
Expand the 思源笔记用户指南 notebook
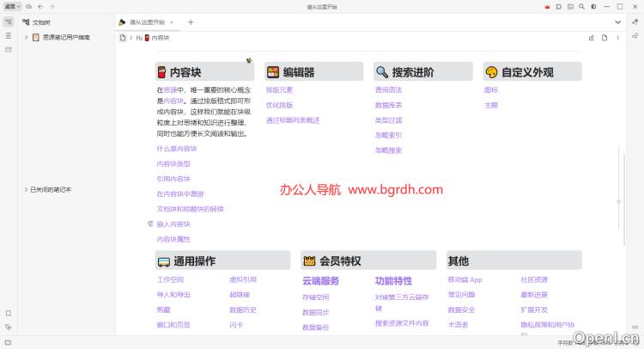pyautogui.click(x=26, y=38)
